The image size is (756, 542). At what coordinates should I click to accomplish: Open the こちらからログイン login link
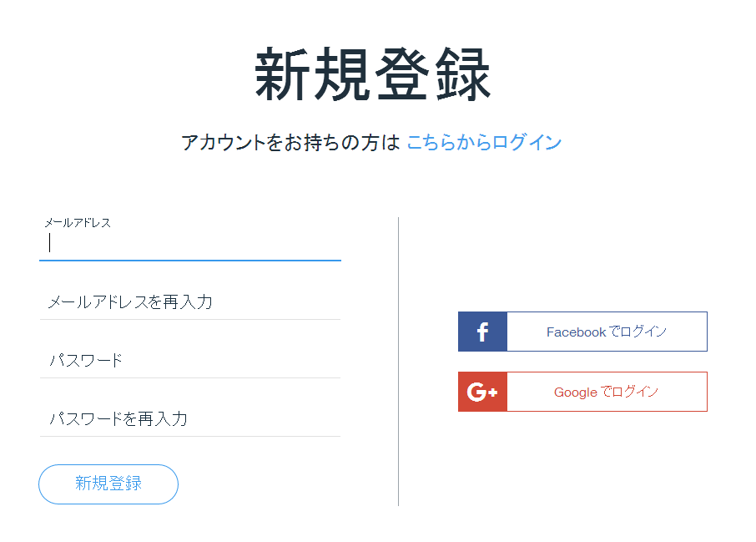[x=484, y=142]
